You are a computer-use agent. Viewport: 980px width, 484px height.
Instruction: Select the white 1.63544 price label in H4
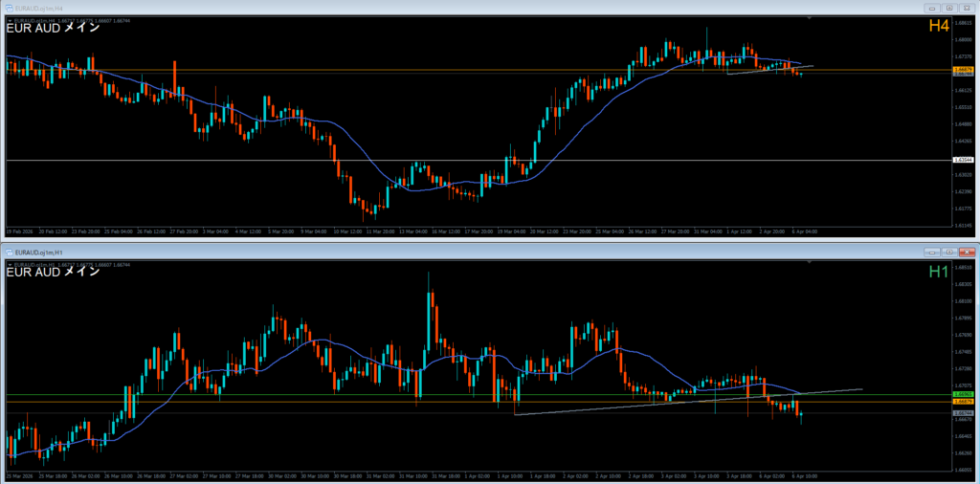tap(962, 161)
